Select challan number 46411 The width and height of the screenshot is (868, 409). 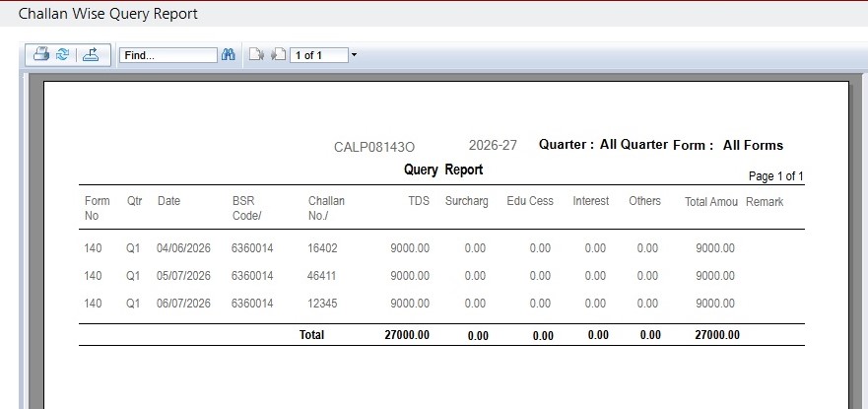321,276
